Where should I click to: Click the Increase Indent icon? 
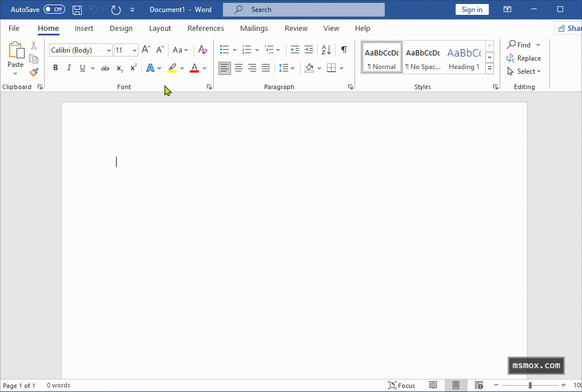point(309,50)
